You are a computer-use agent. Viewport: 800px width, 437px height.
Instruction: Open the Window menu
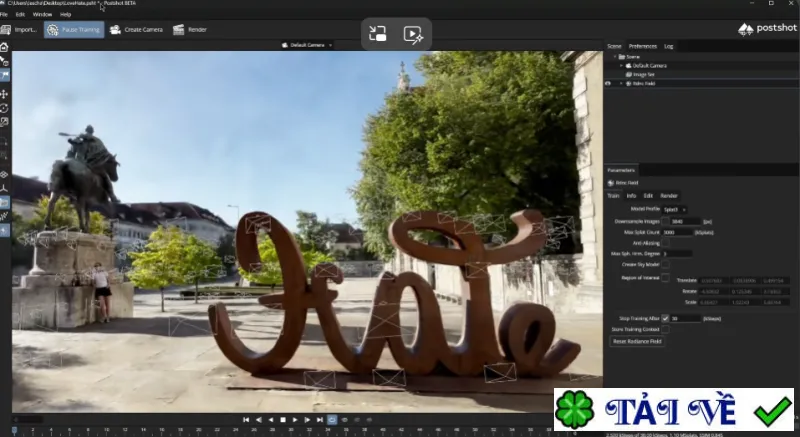click(42, 14)
